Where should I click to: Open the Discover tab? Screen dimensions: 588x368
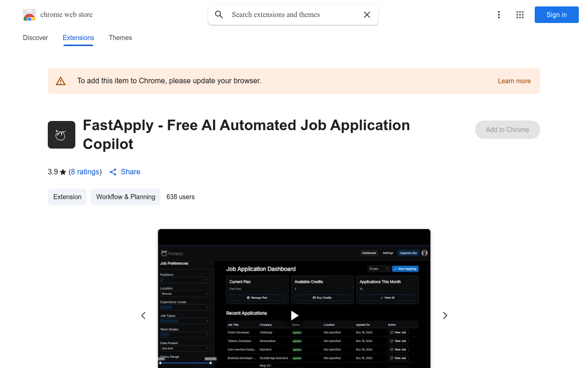[35, 38]
